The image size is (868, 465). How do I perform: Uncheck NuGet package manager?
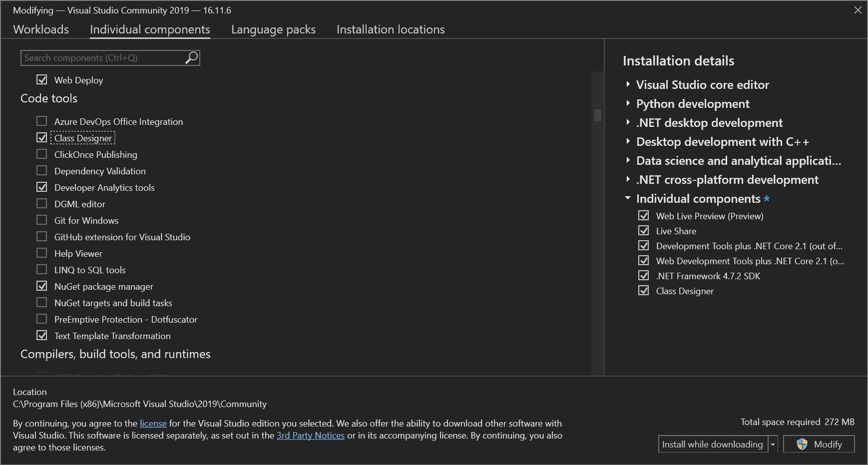pos(42,286)
